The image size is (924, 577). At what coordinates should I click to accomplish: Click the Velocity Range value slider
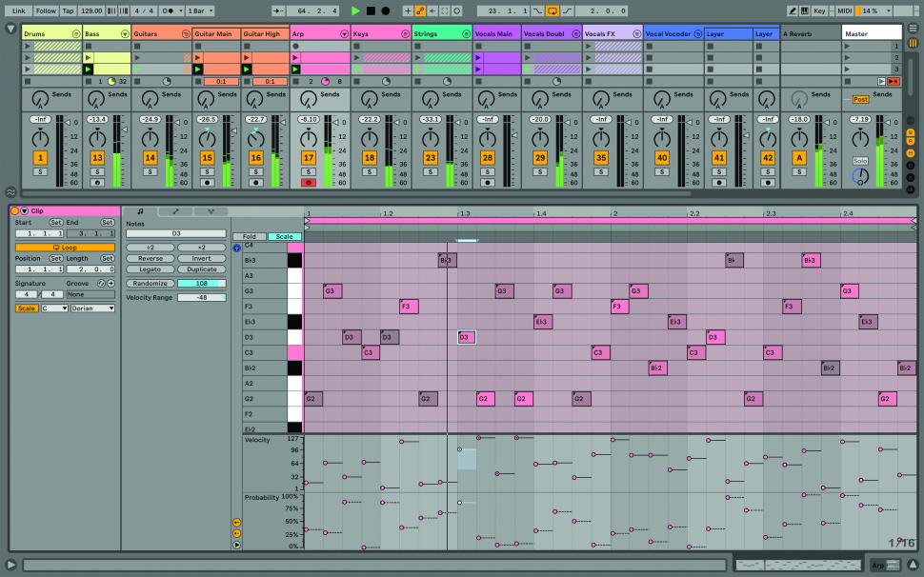(202, 298)
